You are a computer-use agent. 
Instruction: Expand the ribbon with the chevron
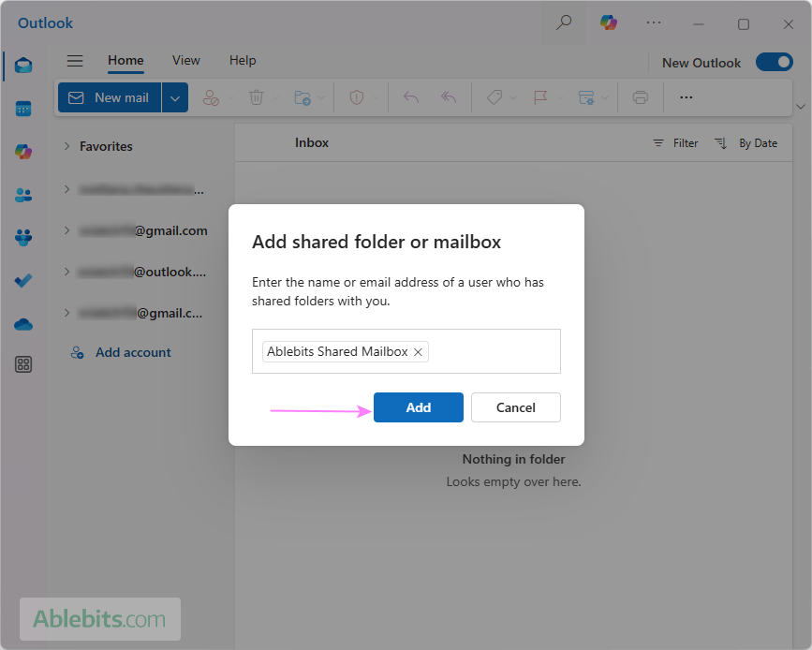[x=801, y=107]
